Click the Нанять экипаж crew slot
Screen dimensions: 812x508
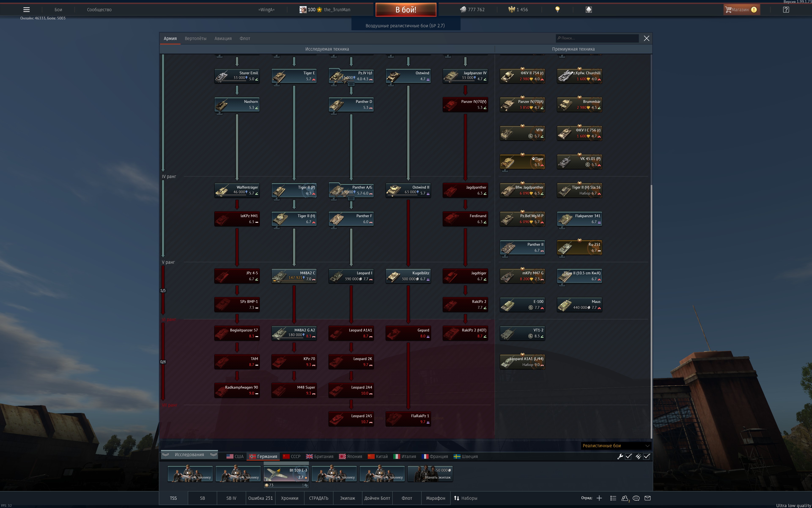430,474
